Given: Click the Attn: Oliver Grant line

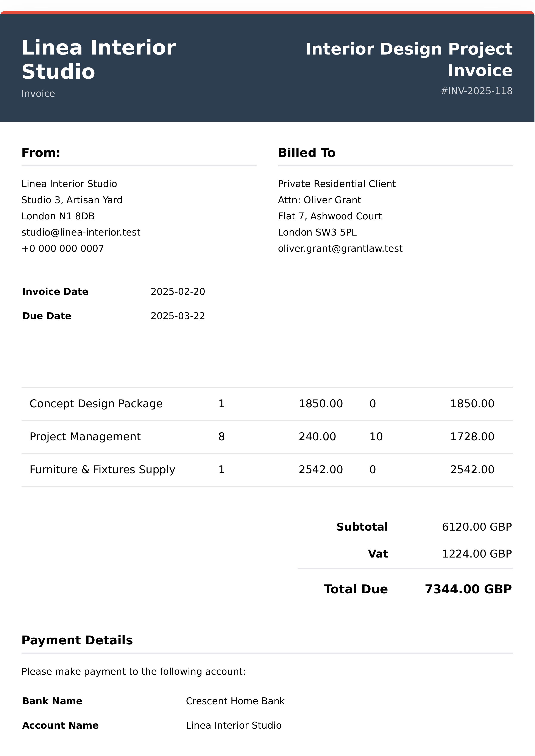Looking at the screenshot, I should [x=319, y=200].
